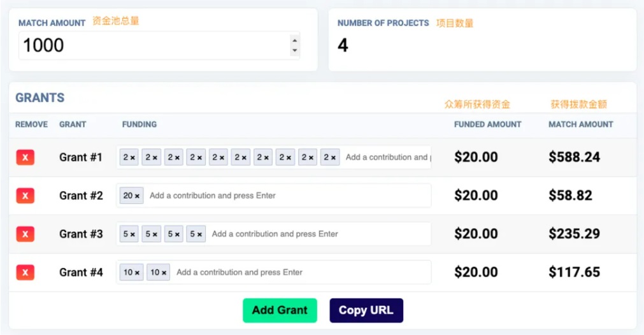Click the Copy URL button
644x335 pixels.
click(x=366, y=310)
